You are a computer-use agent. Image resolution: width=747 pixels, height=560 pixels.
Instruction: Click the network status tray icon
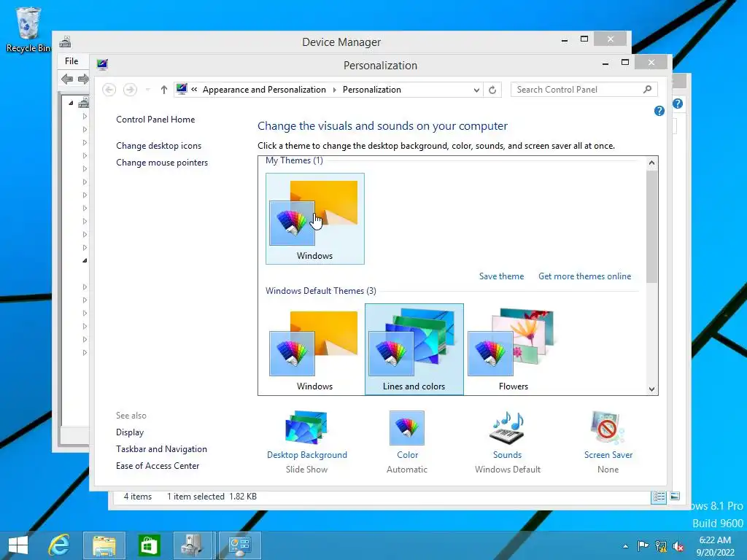[x=661, y=545]
